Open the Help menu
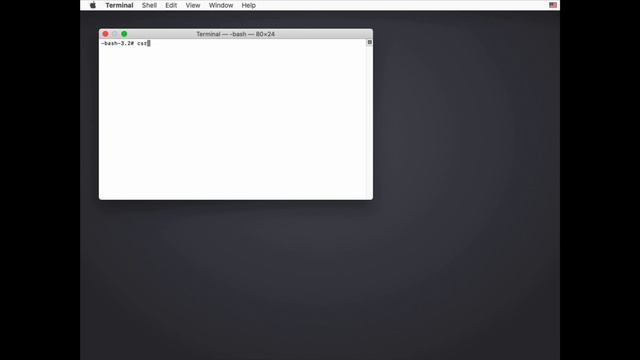Screen dimensions: 640x360 249,5
